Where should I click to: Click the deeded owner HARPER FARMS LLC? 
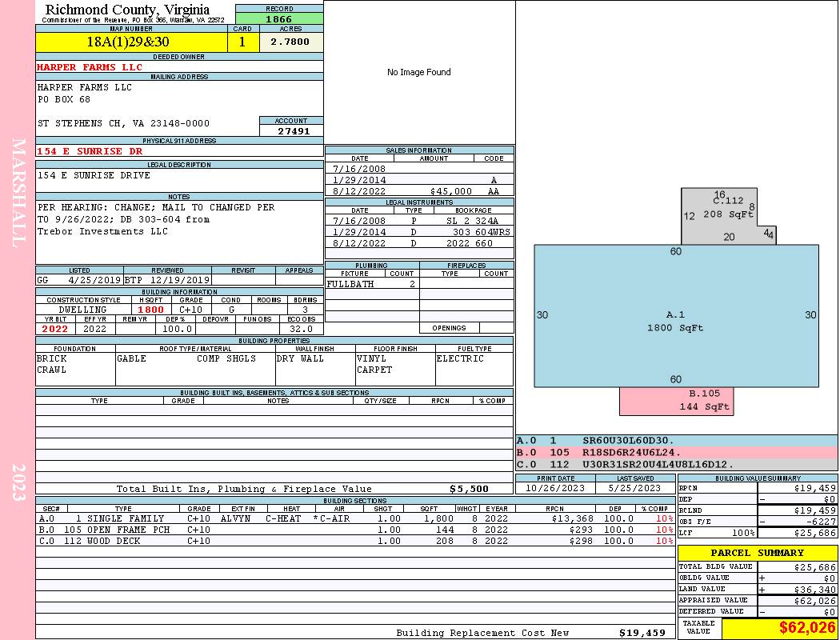pos(90,67)
